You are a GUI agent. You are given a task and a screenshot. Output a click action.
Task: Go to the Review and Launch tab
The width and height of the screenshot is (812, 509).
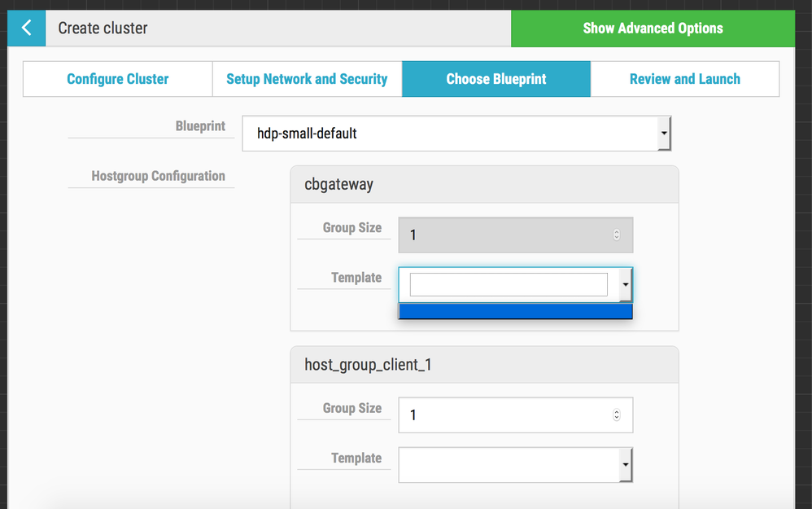pyautogui.click(x=684, y=79)
